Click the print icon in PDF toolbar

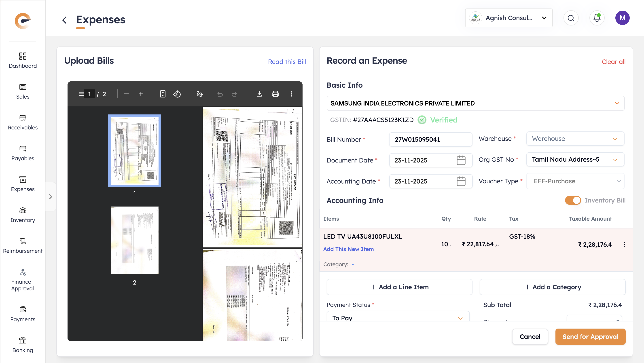click(275, 94)
